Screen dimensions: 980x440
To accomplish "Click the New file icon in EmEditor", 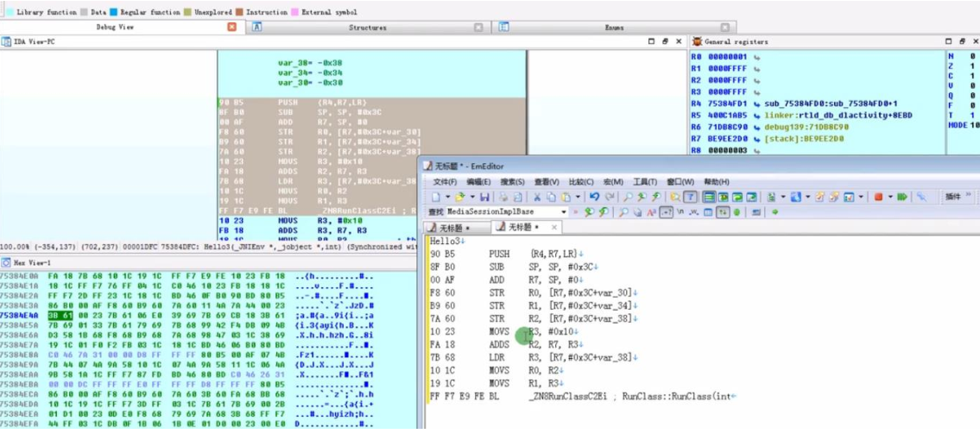I will [x=436, y=197].
